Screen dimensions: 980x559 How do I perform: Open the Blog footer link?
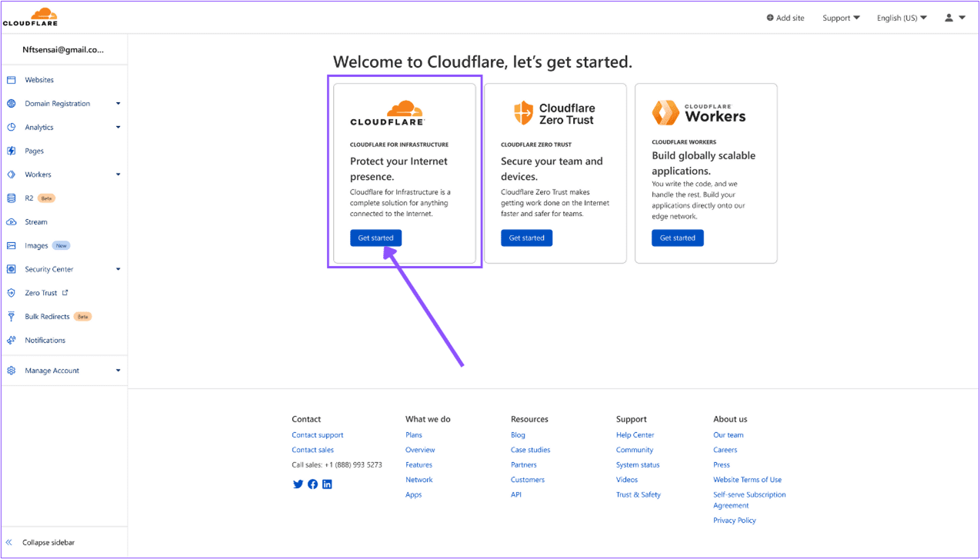tap(518, 435)
